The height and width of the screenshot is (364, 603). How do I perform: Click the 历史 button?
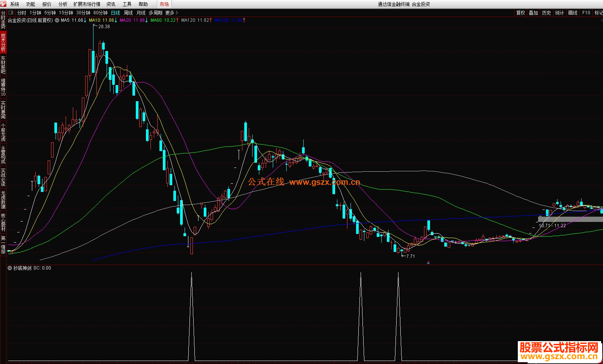tap(547, 13)
